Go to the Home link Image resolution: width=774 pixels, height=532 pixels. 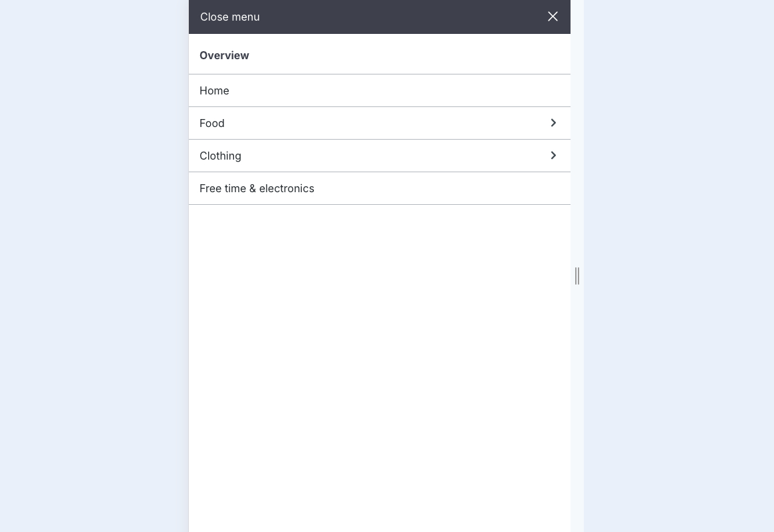214,90
